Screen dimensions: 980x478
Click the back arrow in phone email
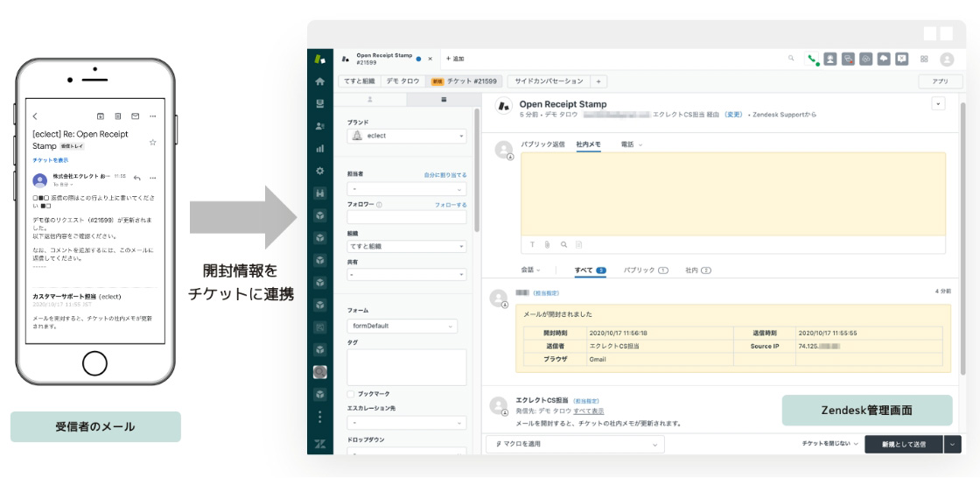(36, 116)
